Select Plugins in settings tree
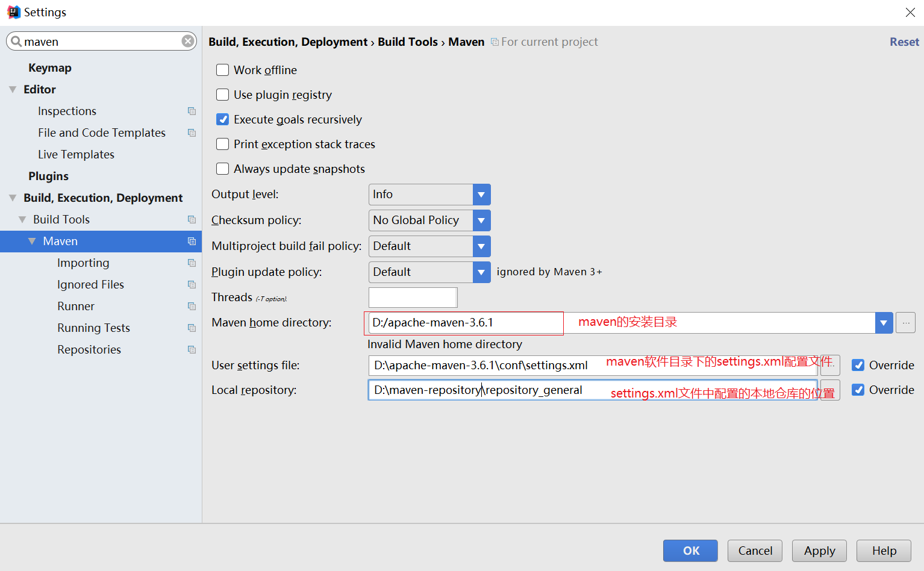The height and width of the screenshot is (571, 924). click(48, 176)
